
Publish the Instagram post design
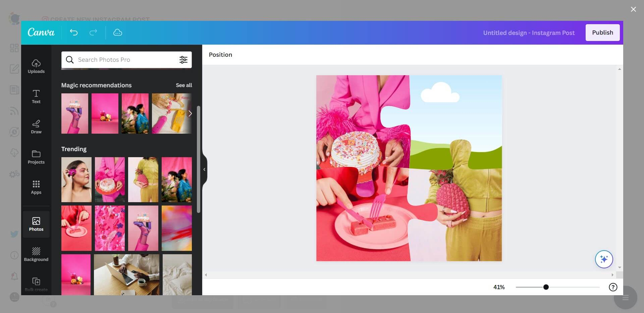click(x=602, y=32)
